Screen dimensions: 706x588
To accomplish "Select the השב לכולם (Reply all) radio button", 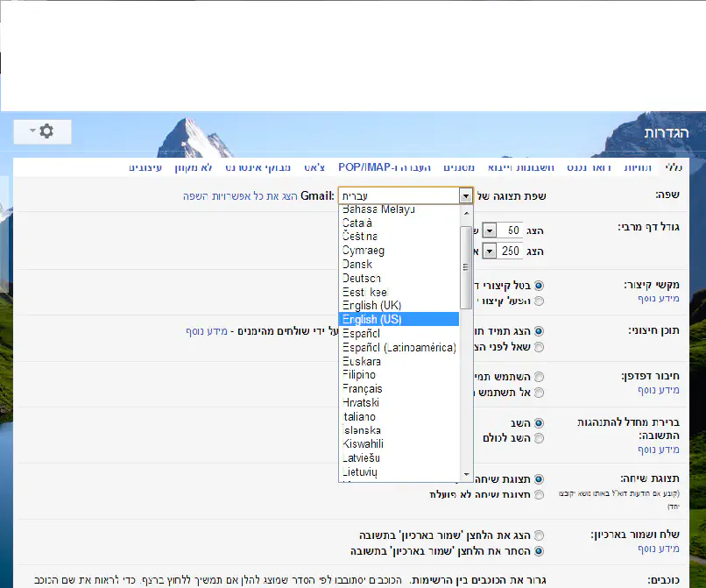I will coord(539,438).
